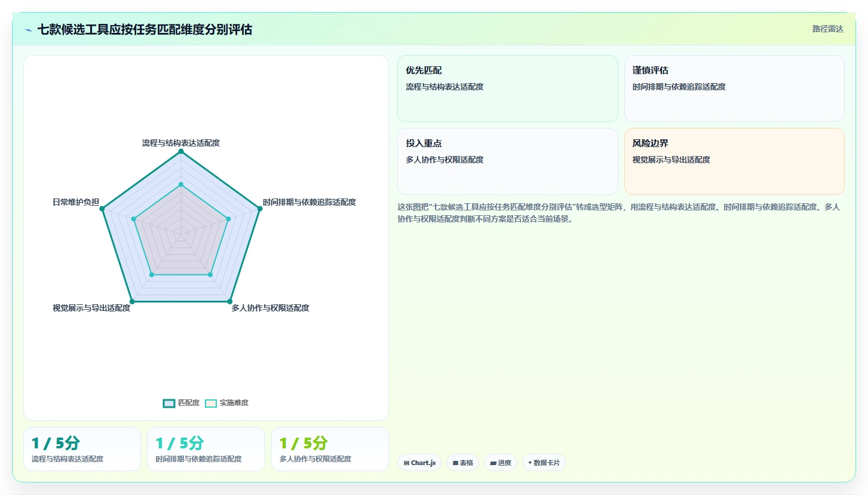This screenshot has height=495, width=868.
Task: Click the heading 七款候选工具应按任务匹配维度分别评估
Action: (145, 29)
